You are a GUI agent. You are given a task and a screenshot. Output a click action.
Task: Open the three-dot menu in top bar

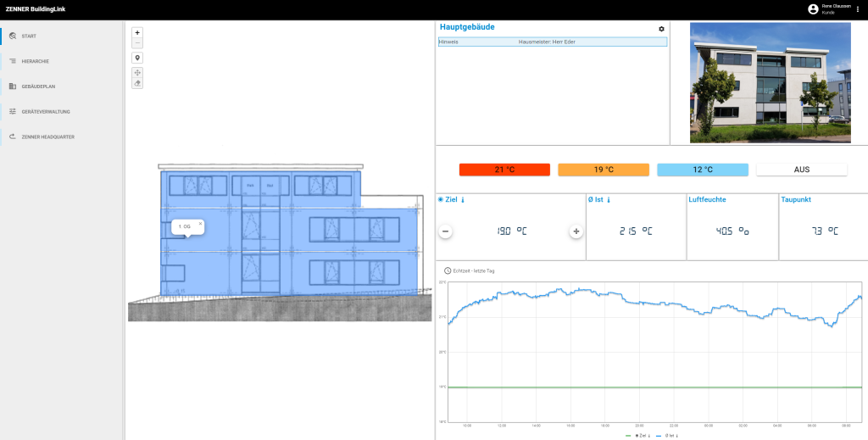[858, 8]
